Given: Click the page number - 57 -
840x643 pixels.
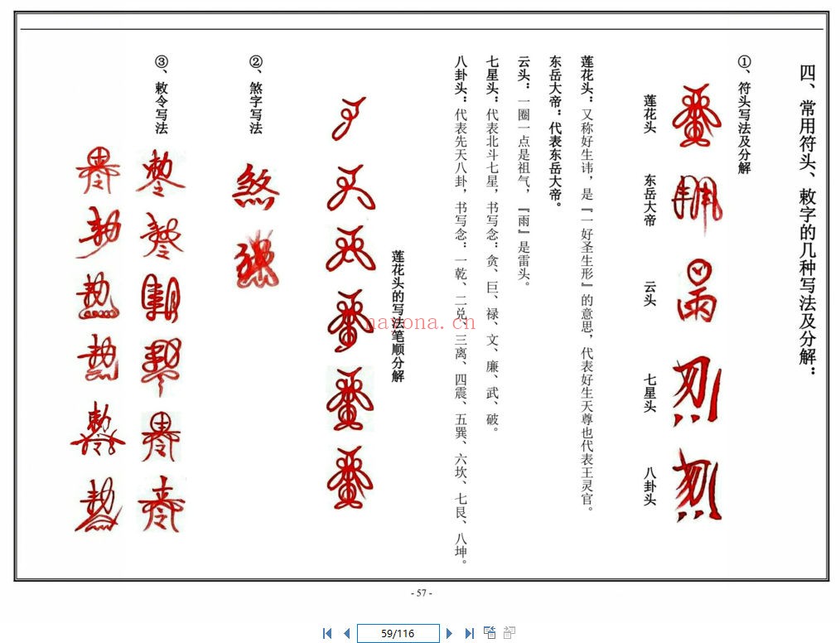Looking at the screenshot, I should pos(421,593).
